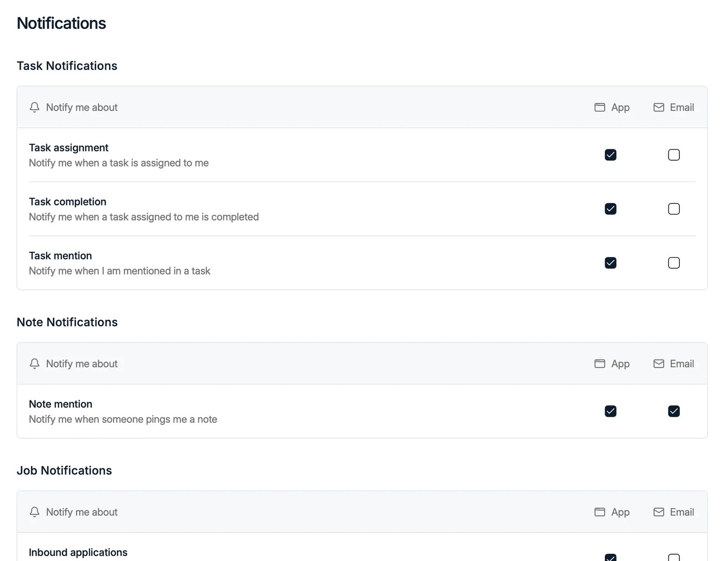Viewport: 728px width, 561px height.
Task: Click the 'Inbound applications' row title
Action: click(78, 552)
